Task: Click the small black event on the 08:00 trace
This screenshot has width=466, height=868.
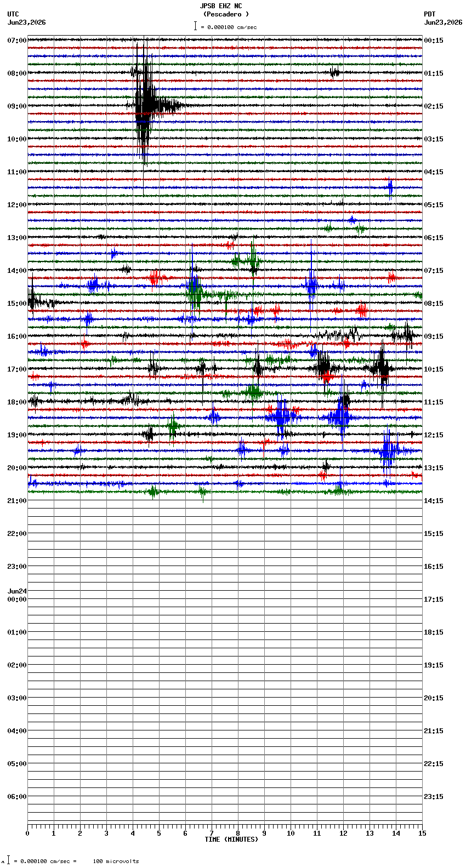Action: pyautogui.click(x=334, y=72)
